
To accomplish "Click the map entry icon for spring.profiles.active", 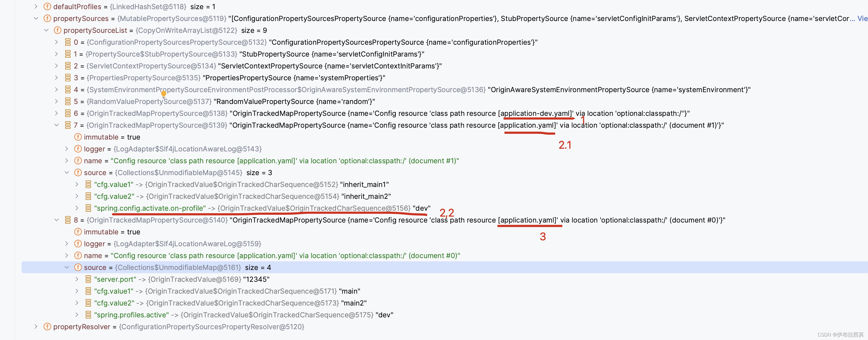I will [88, 315].
